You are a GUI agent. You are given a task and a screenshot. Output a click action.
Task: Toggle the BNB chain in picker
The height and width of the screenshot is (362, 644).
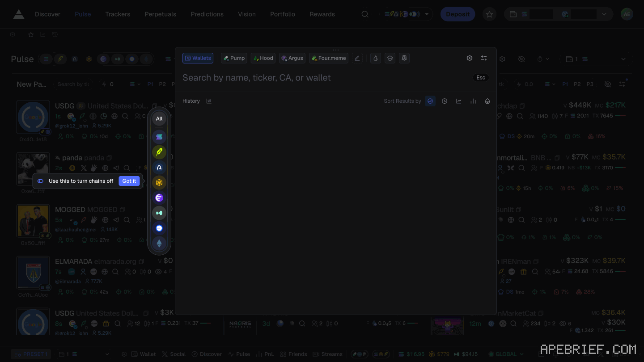point(159,182)
